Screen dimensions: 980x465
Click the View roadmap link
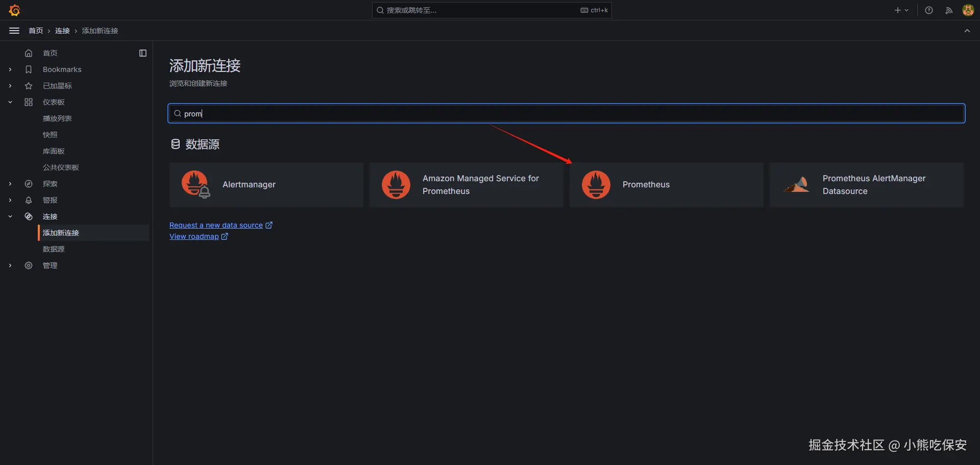tap(199, 236)
